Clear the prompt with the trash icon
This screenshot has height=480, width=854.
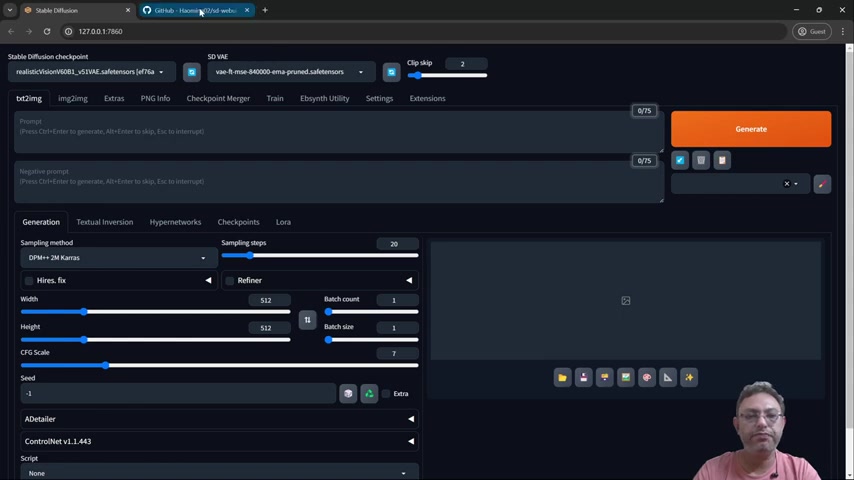coord(701,160)
